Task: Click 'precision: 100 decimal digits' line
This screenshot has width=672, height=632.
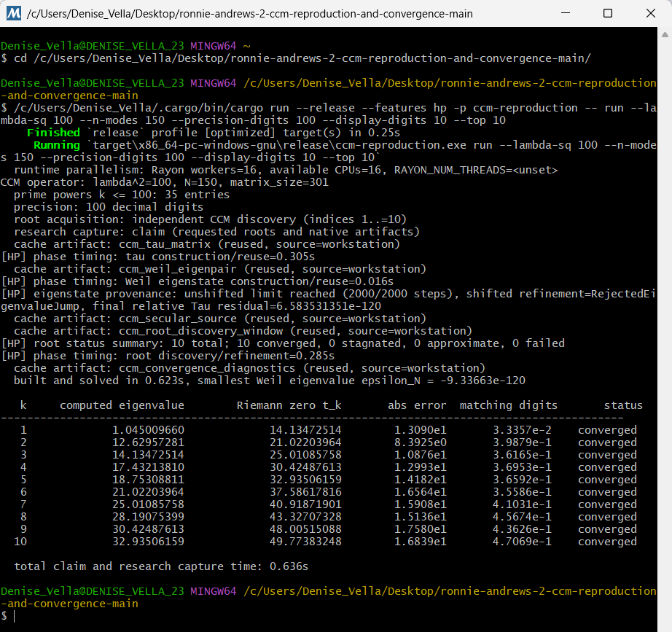Action: pos(109,207)
